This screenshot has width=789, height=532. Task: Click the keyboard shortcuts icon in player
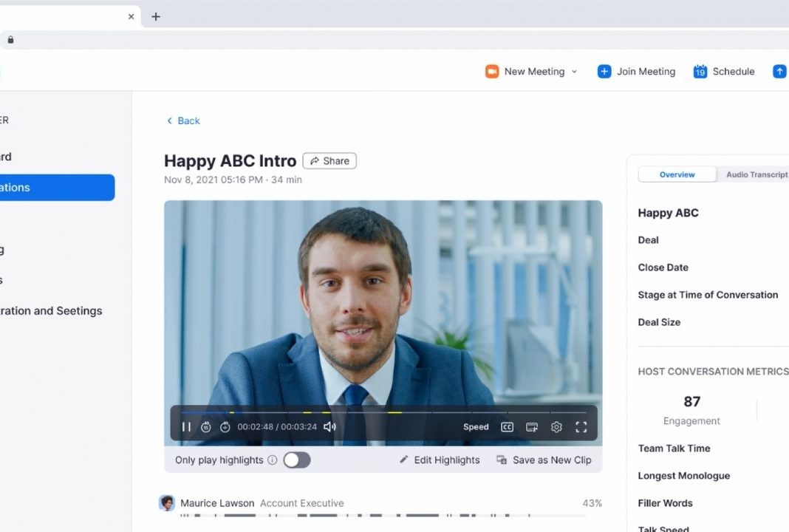click(x=532, y=427)
